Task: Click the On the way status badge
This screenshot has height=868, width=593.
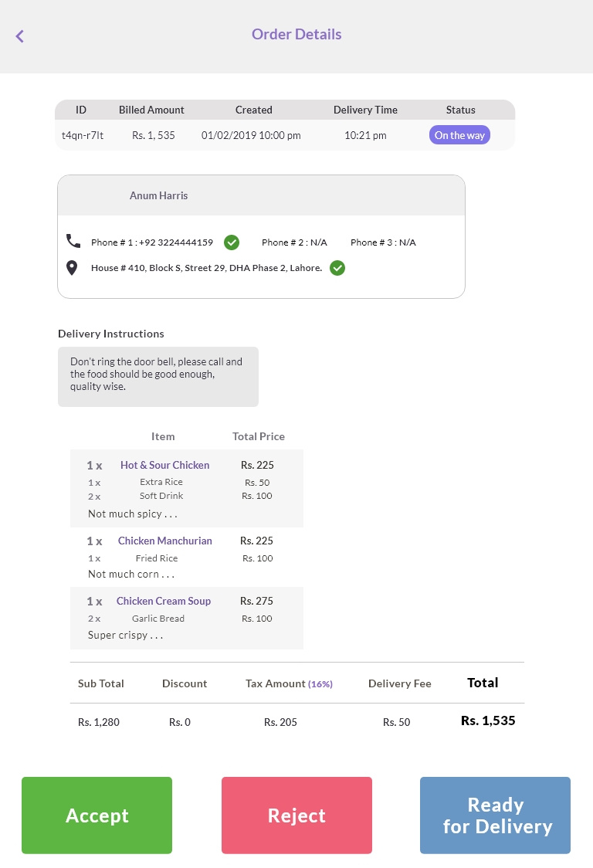Action: coord(459,136)
